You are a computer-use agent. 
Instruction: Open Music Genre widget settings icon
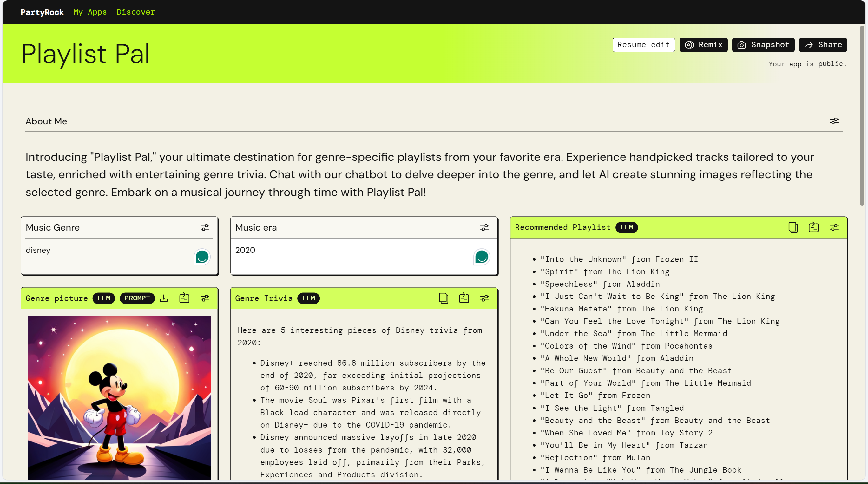[x=205, y=228]
